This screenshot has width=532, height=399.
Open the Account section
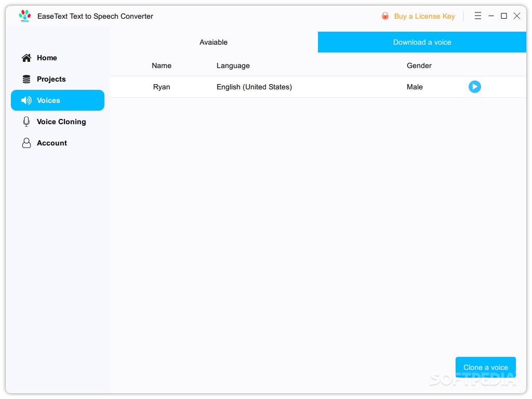click(x=58, y=143)
